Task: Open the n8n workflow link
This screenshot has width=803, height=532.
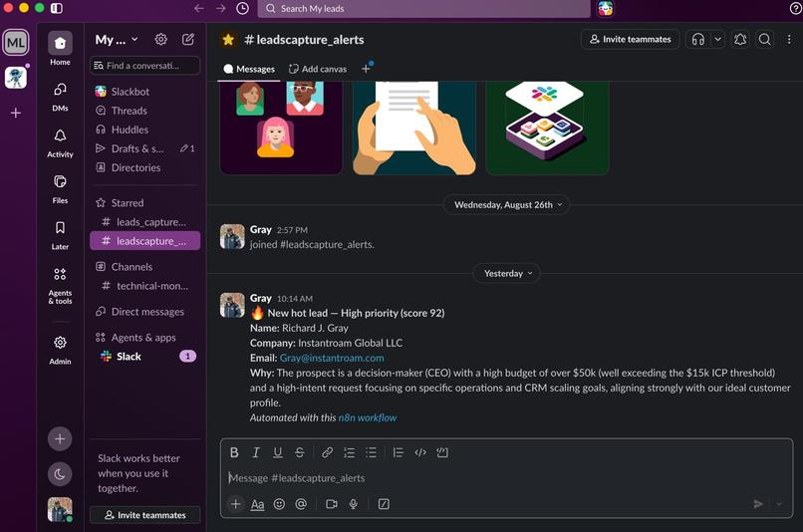Action: (x=368, y=417)
